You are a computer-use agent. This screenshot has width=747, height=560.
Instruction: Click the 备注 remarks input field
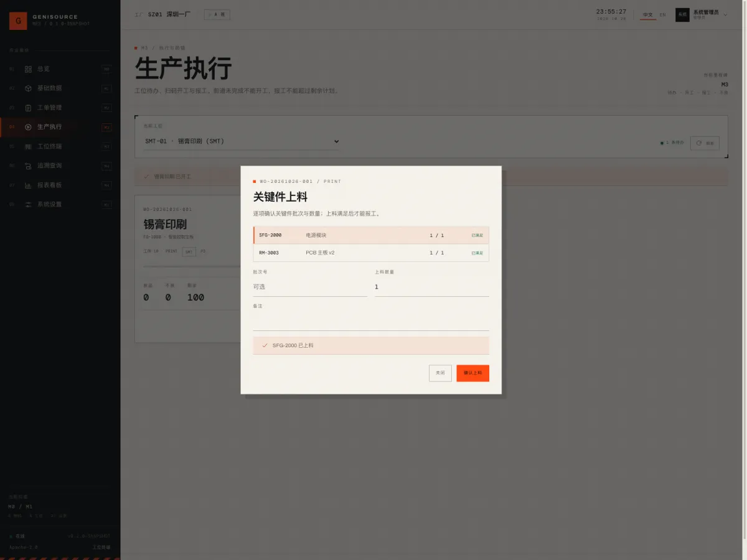tap(371, 321)
